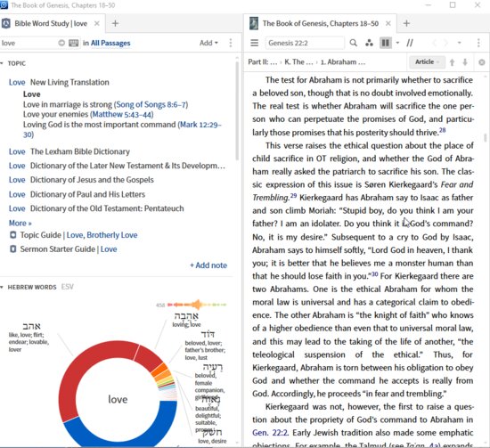The height and width of the screenshot is (448, 490).
Task: Close the Book of Genesis tab
Action: point(388,23)
